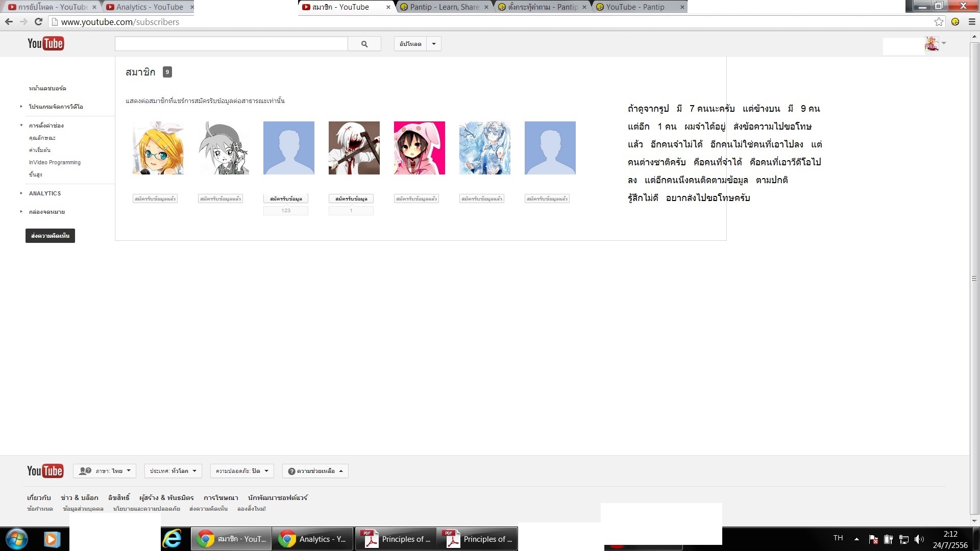Click the browser back arrow

coord(9,22)
